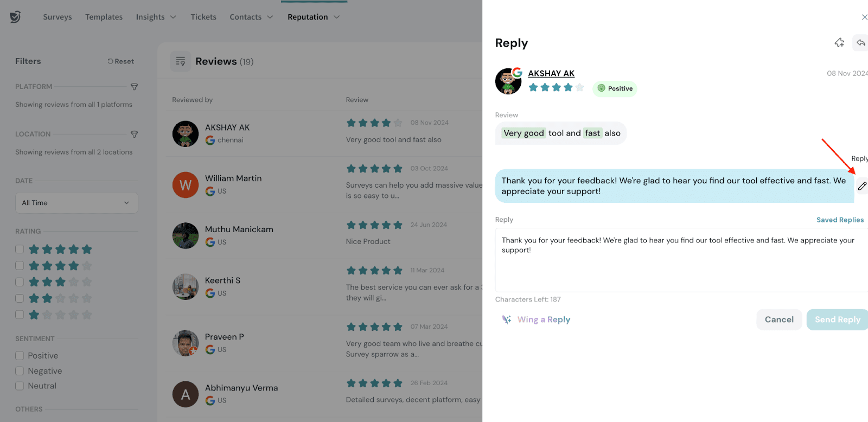This screenshot has width=868, height=422.
Task: Expand the Reputation menu
Action: point(314,17)
